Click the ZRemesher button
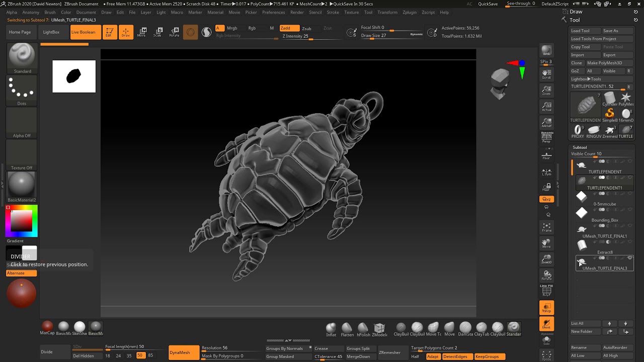Screen dimensions: 644x362 point(389,352)
